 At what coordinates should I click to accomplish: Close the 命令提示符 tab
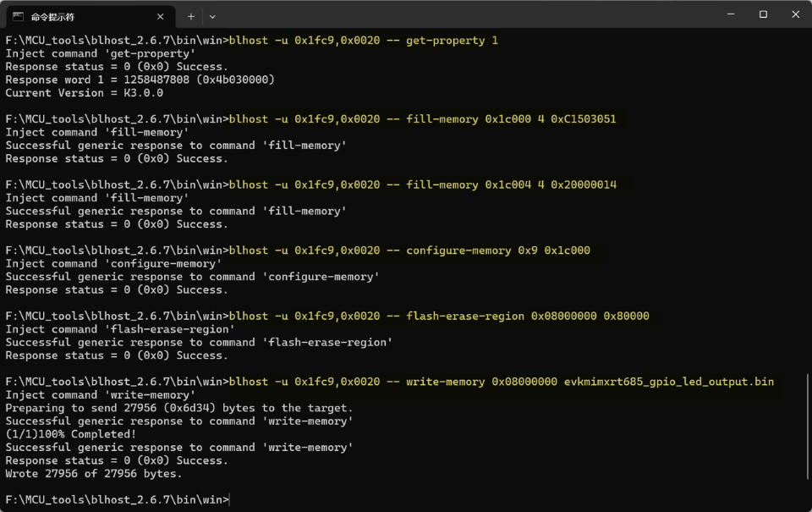(160, 17)
